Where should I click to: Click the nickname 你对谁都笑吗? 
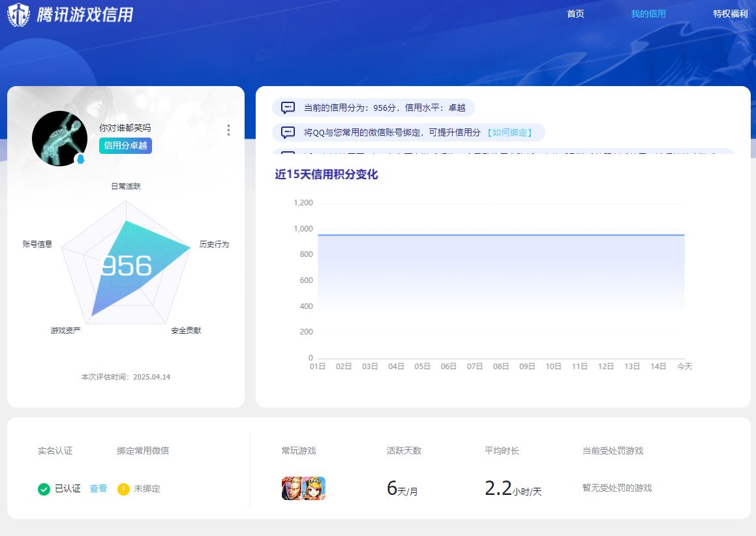125,128
